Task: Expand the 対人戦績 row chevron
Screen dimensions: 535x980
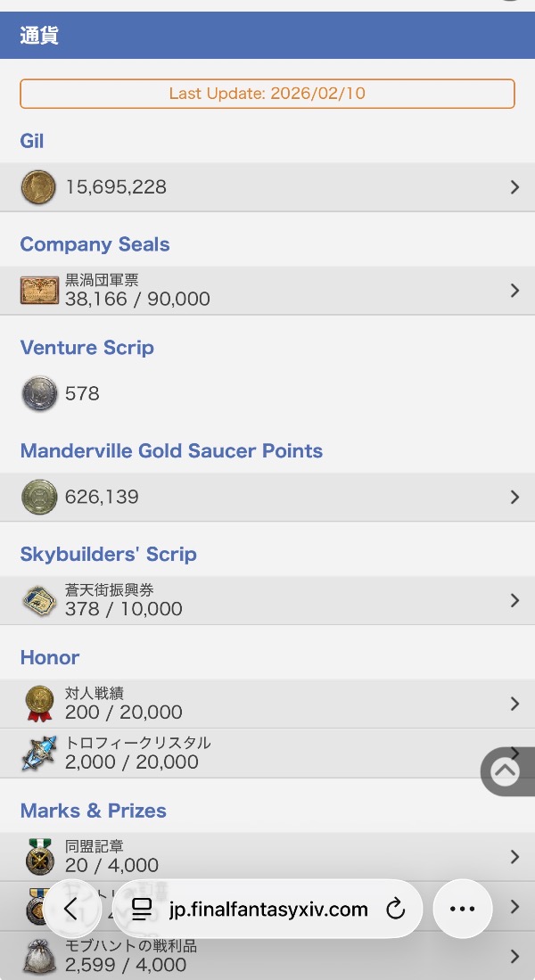Action: (514, 704)
